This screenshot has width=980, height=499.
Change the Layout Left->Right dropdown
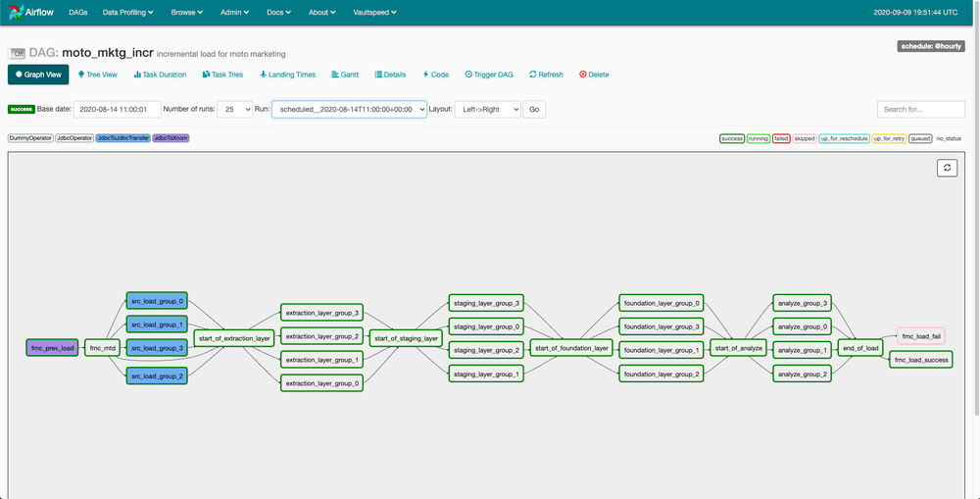point(487,110)
